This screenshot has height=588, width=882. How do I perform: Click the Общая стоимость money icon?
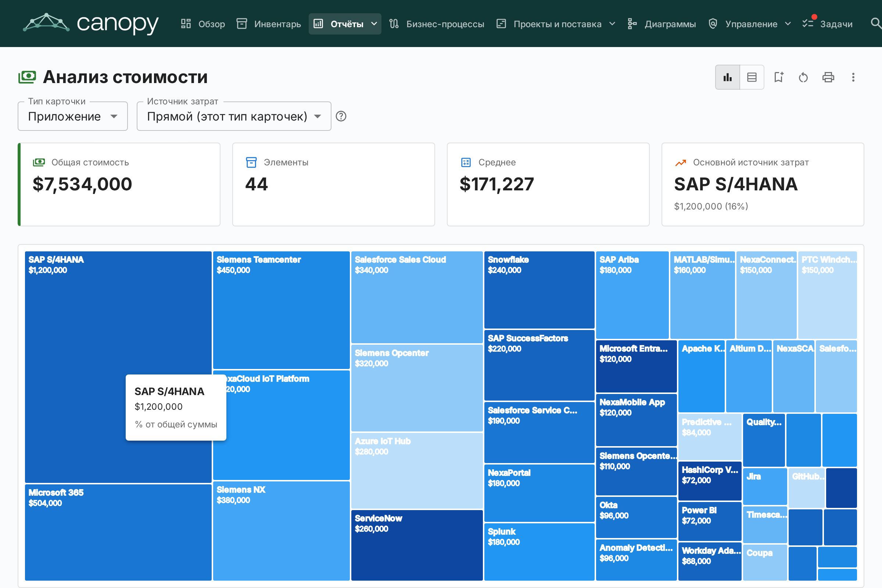tap(39, 162)
